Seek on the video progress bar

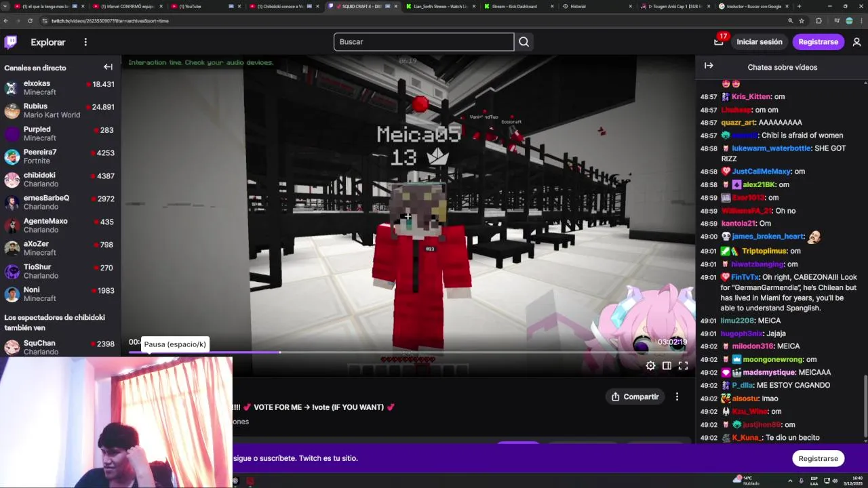(410, 352)
